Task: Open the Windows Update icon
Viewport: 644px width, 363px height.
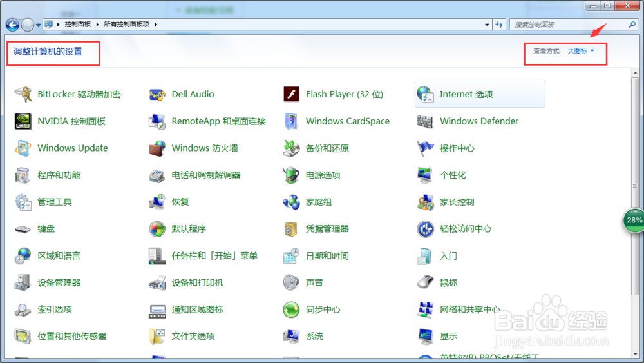Action: tap(23, 148)
